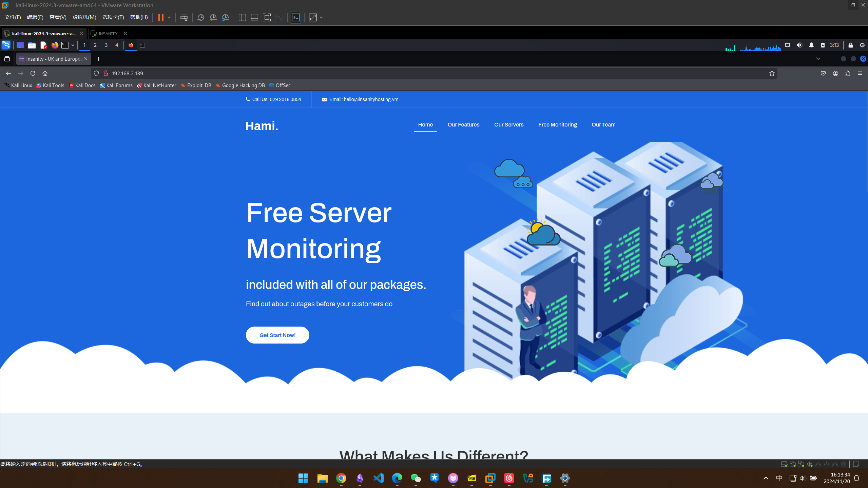Click the Firefox extensions puzzle icon
This screenshot has height=488, width=868.
click(848, 73)
